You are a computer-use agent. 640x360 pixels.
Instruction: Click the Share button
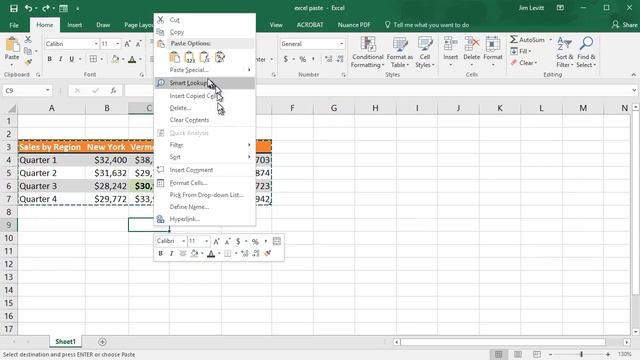[x=625, y=25]
